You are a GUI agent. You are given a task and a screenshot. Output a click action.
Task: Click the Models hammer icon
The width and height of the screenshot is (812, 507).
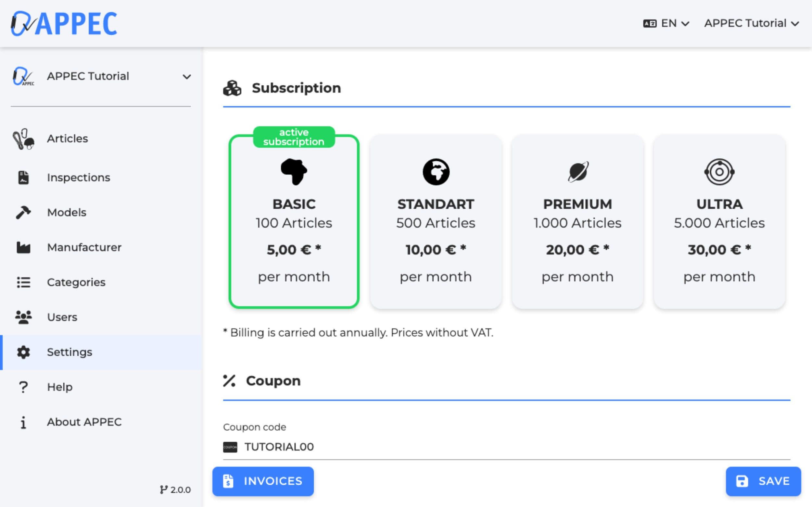23,212
